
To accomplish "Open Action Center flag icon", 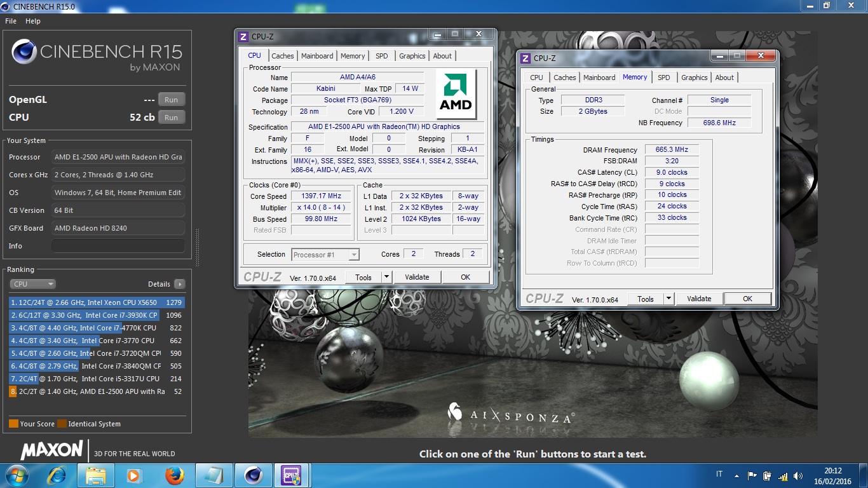I will [752, 475].
